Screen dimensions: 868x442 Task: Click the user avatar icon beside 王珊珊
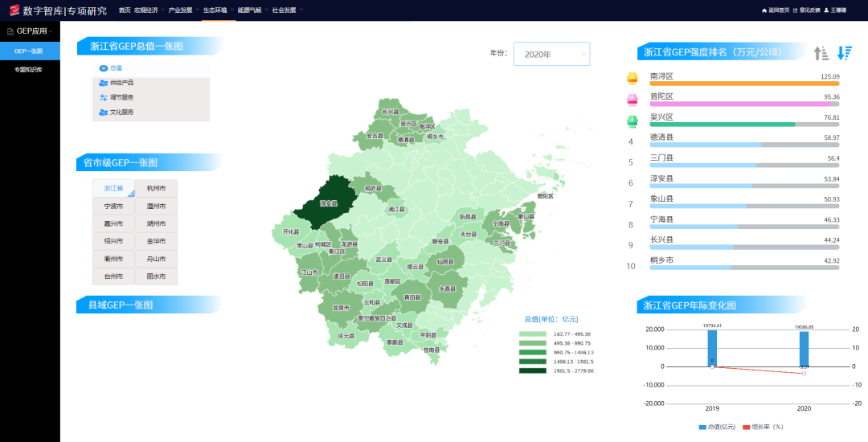point(826,10)
